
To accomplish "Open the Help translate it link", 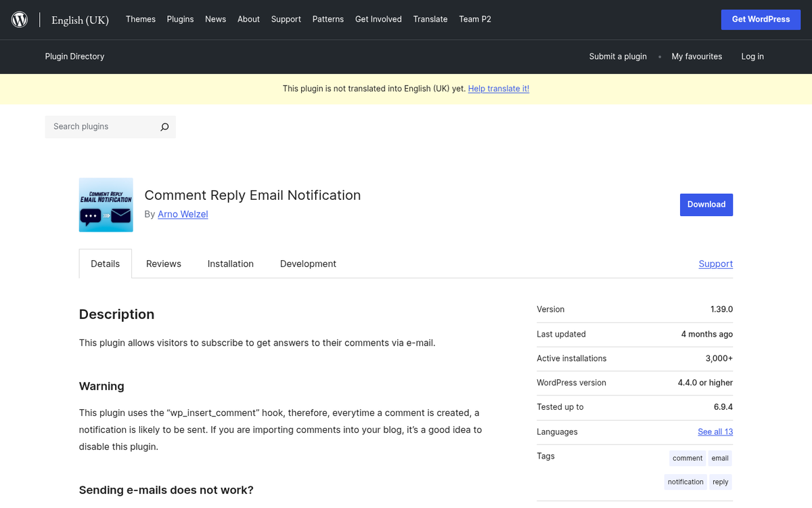I will tap(498, 88).
